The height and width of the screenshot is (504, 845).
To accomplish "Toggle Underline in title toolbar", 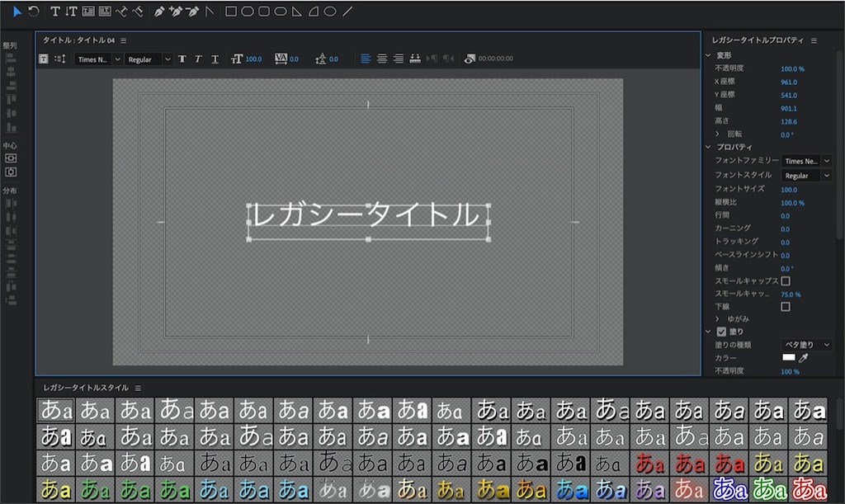I will (x=215, y=59).
